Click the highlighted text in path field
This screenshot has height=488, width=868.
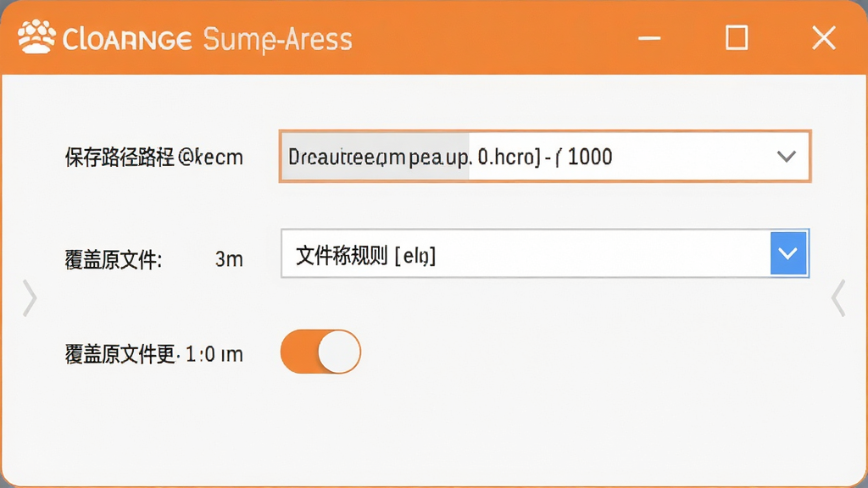pyautogui.click(x=376, y=157)
